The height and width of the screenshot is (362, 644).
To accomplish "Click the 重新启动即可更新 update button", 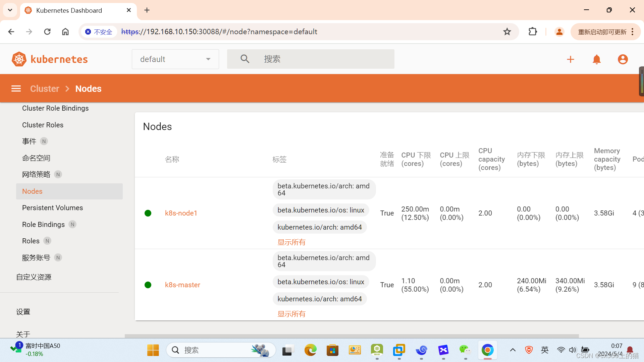I will [606, 32].
